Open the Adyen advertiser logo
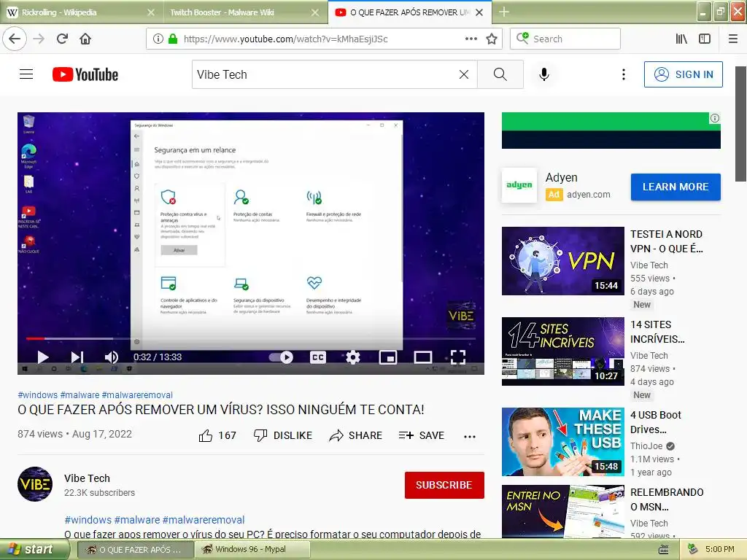This screenshot has height=560, width=747. (519, 184)
